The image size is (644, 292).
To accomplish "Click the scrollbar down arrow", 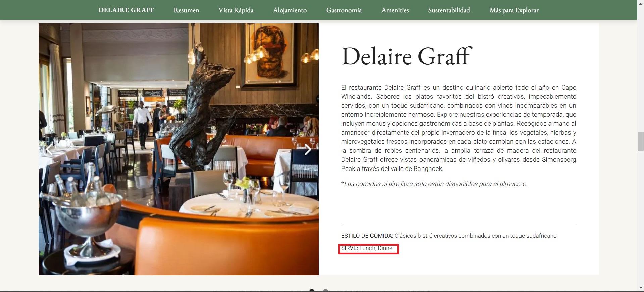I will (641, 288).
